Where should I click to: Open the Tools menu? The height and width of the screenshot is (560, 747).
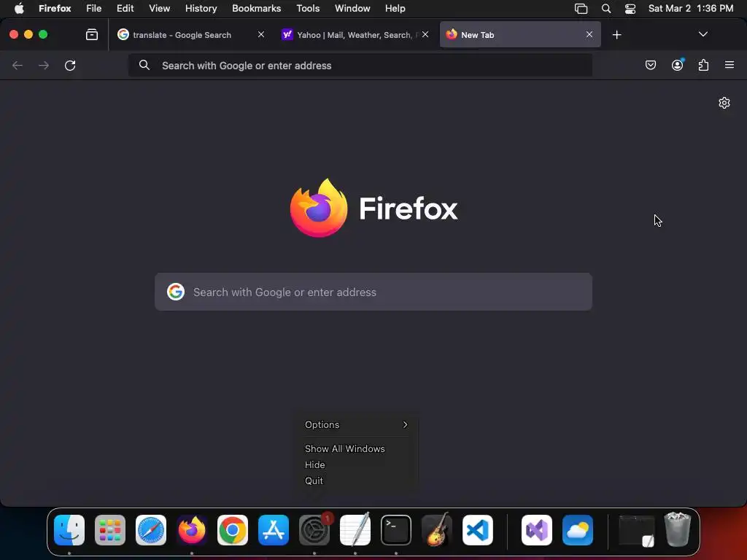[x=308, y=8]
